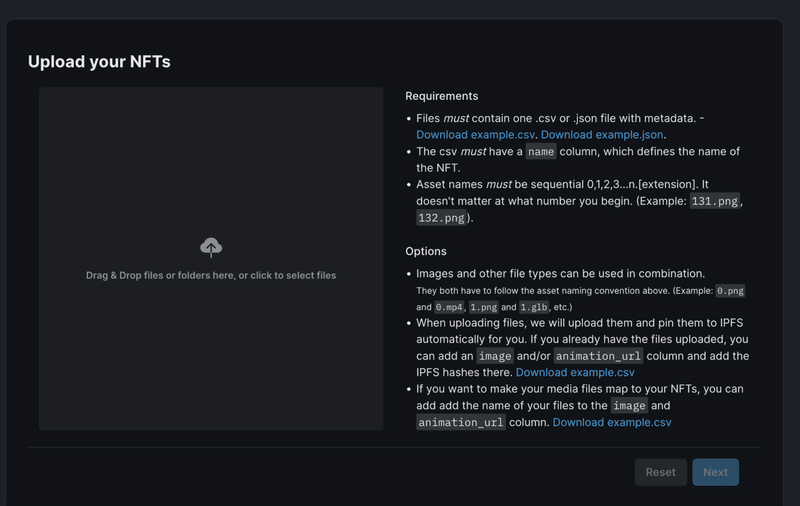Click the 1.glb code chip

click(534, 307)
